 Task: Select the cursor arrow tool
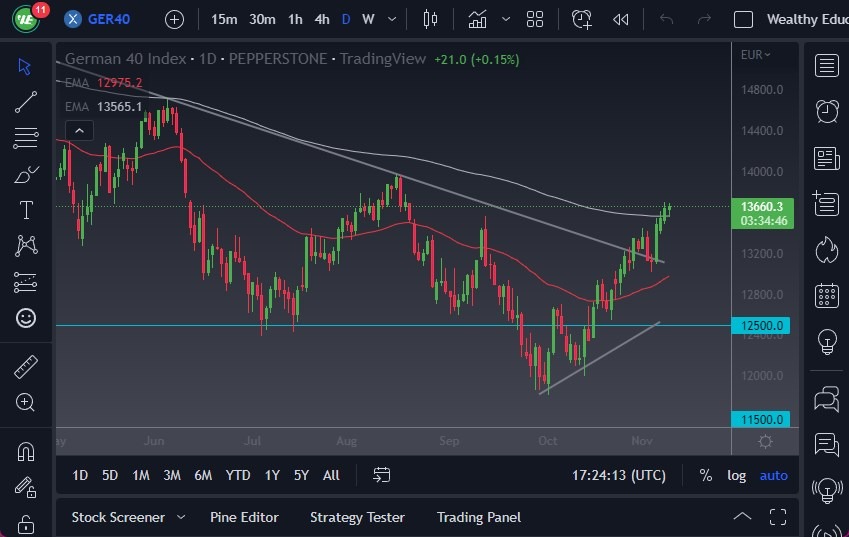[25, 67]
